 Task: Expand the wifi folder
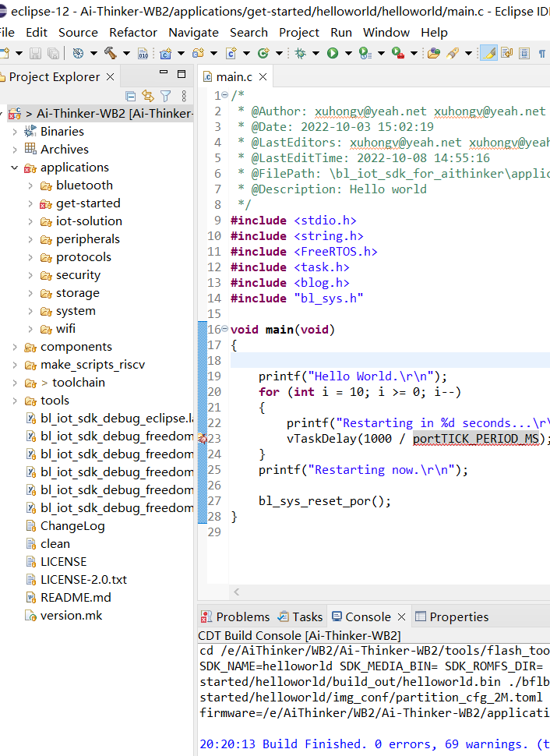click(x=30, y=329)
